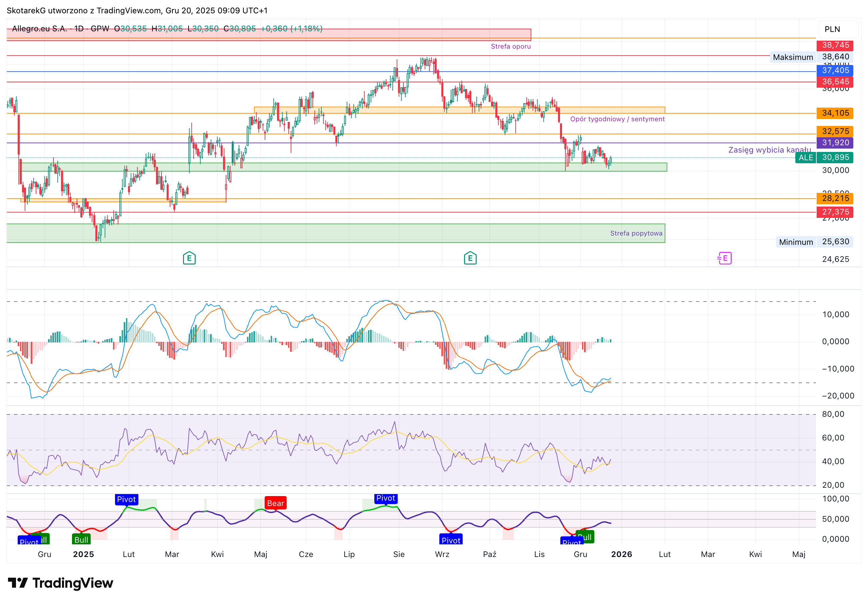Click the Pivot marker near Wrz
868x603 pixels.
tap(451, 539)
